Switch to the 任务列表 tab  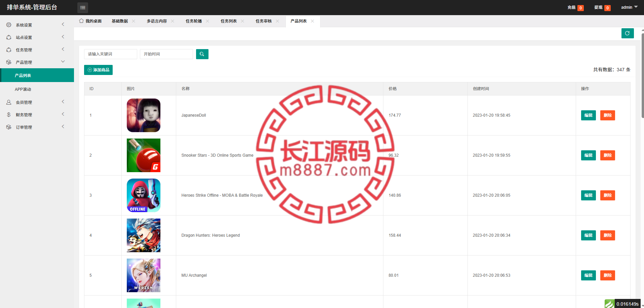(x=229, y=21)
